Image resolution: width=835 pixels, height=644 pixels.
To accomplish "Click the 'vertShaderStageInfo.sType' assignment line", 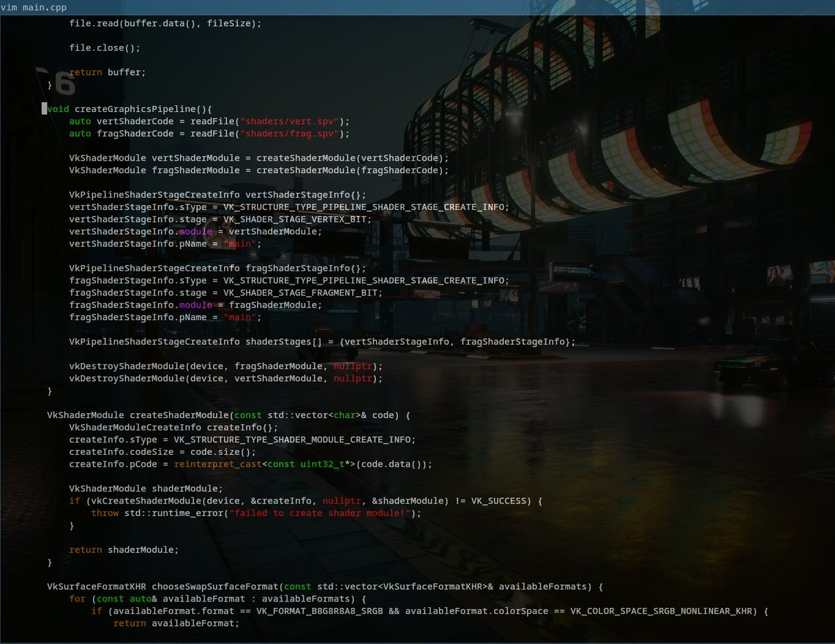I will coord(289,207).
